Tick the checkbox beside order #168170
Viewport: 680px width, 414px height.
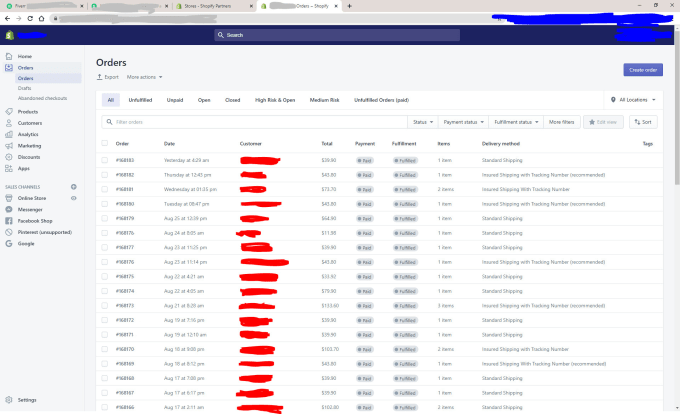click(x=105, y=349)
